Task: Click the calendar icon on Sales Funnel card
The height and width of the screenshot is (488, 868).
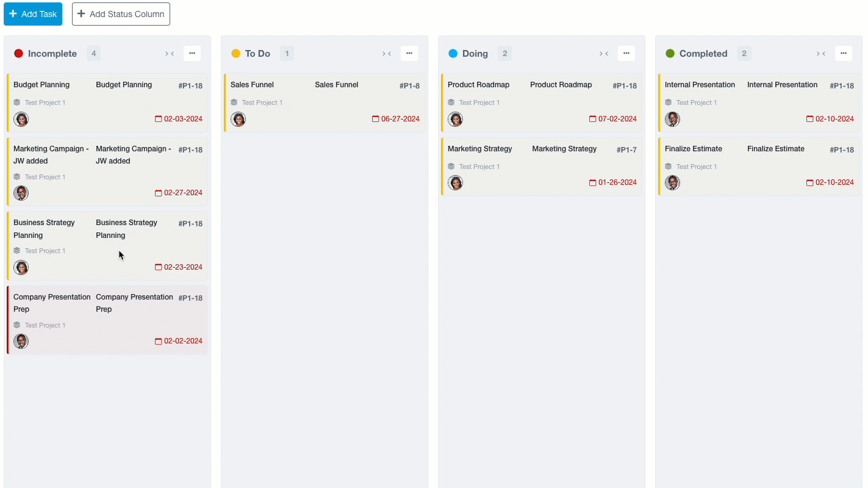Action: 376,119
